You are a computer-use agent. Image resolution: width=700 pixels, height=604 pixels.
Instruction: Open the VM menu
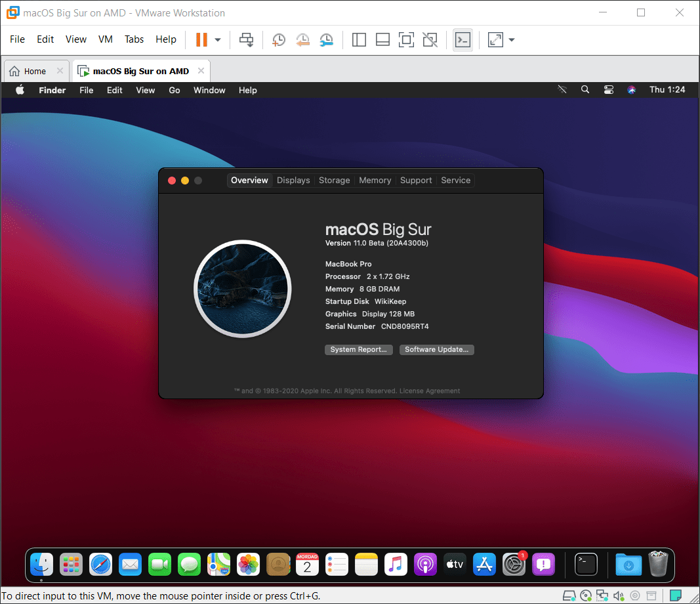106,39
